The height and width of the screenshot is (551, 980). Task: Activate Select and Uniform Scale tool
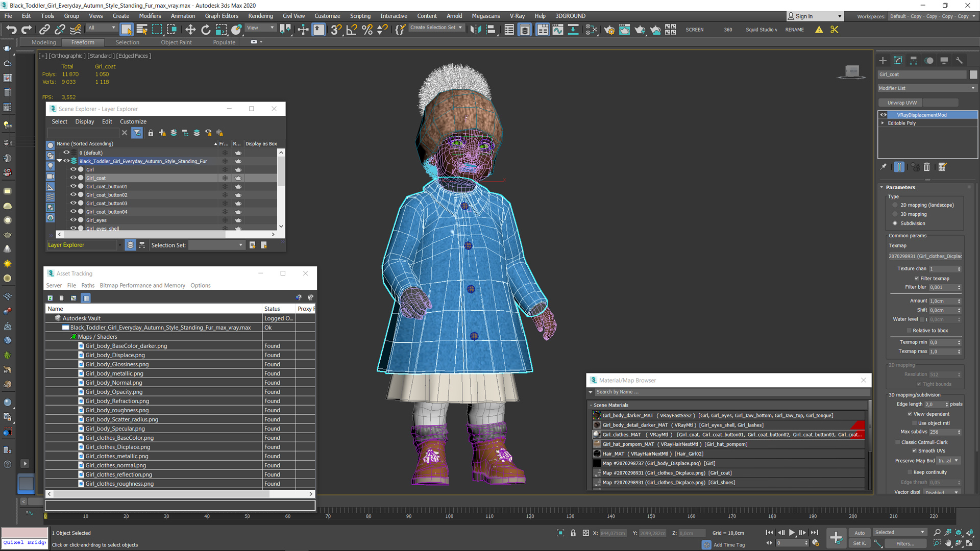click(x=221, y=30)
